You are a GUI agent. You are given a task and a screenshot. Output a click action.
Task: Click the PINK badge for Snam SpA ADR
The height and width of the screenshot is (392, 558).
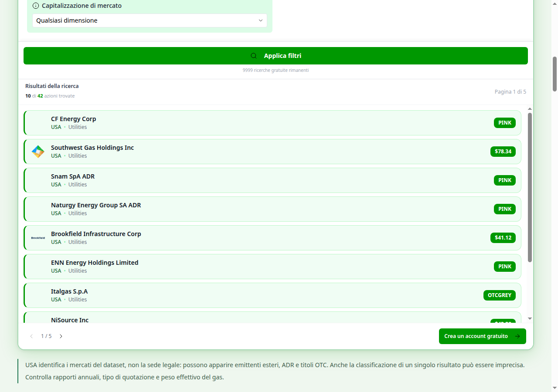click(x=505, y=180)
